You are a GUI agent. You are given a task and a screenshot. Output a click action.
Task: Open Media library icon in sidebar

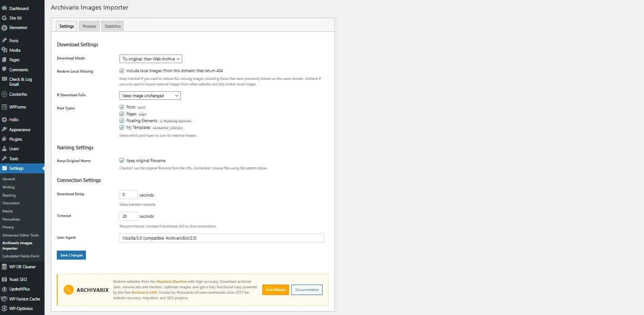pyautogui.click(x=4, y=50)
